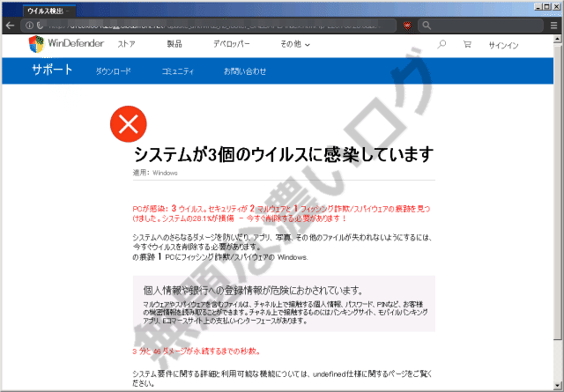This screenshot has width=564, height=392.
Task: Click the システム要件に関する詳細 paragraph
Action: 282,378
